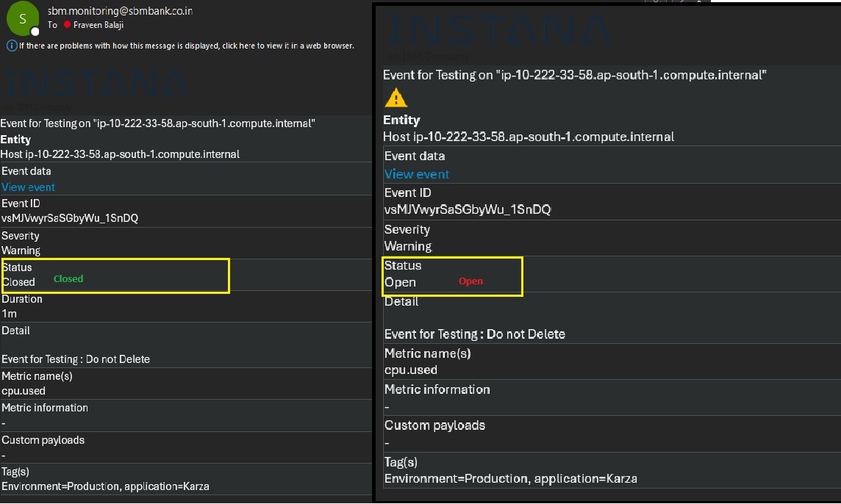Click the green presence badge on avatar

pos(35,32)
